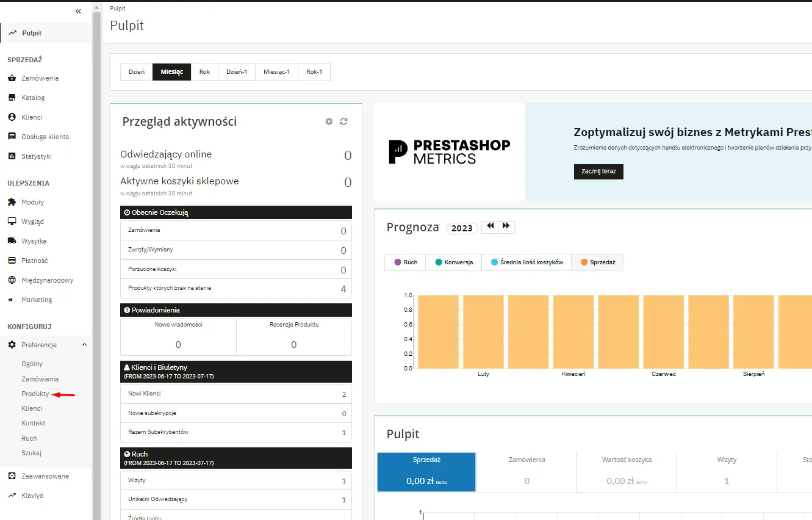812x520 pixels.
Task: Toggle the orange Sprzedaż legend swatch
Action: click(x=584, y=262)
